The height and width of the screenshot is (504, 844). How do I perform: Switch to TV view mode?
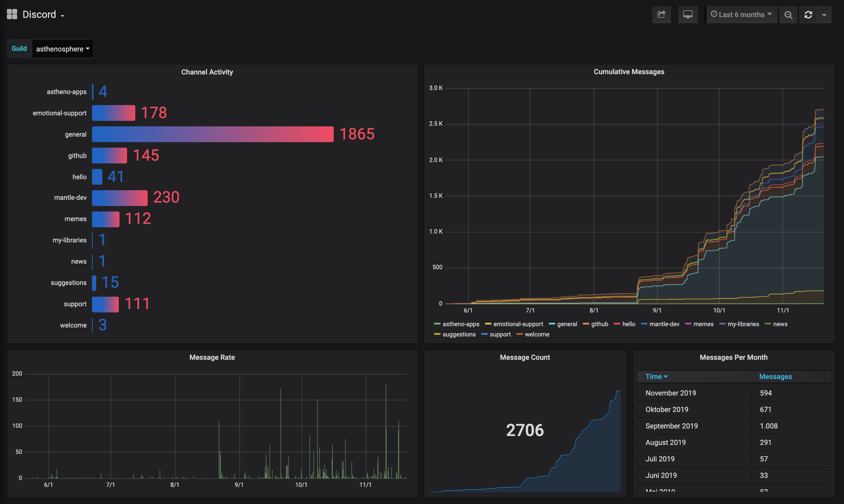pyautogui.click(x=688, y=15)
